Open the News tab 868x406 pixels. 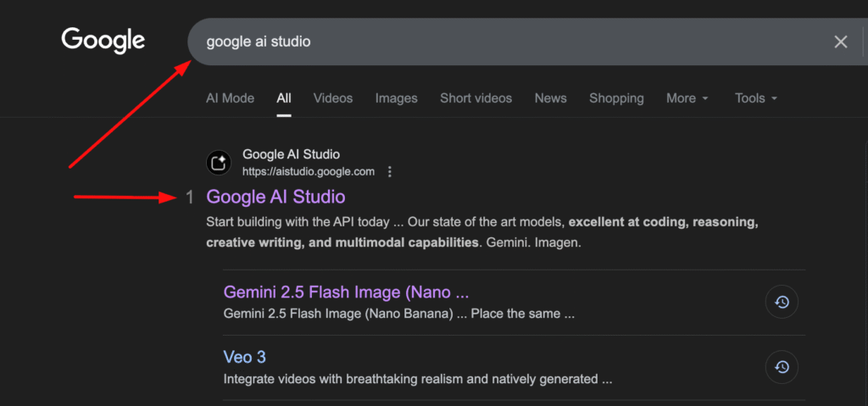(550, 98)
